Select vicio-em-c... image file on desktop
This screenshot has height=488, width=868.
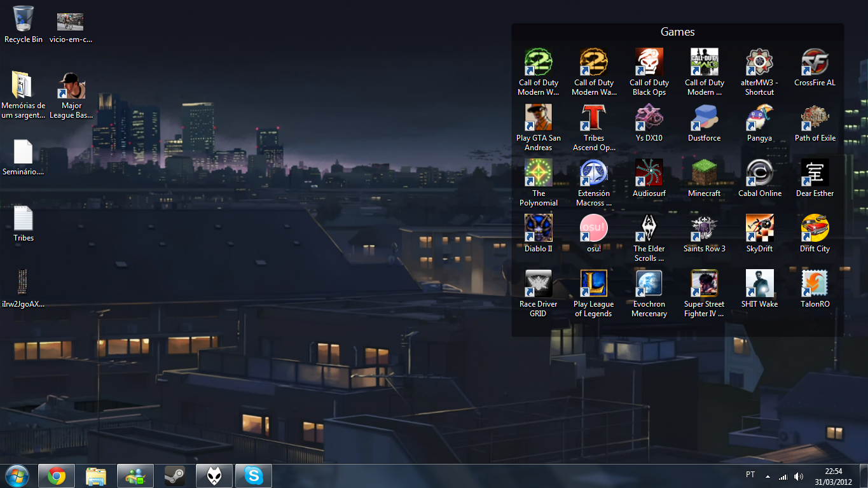[70, 22]
